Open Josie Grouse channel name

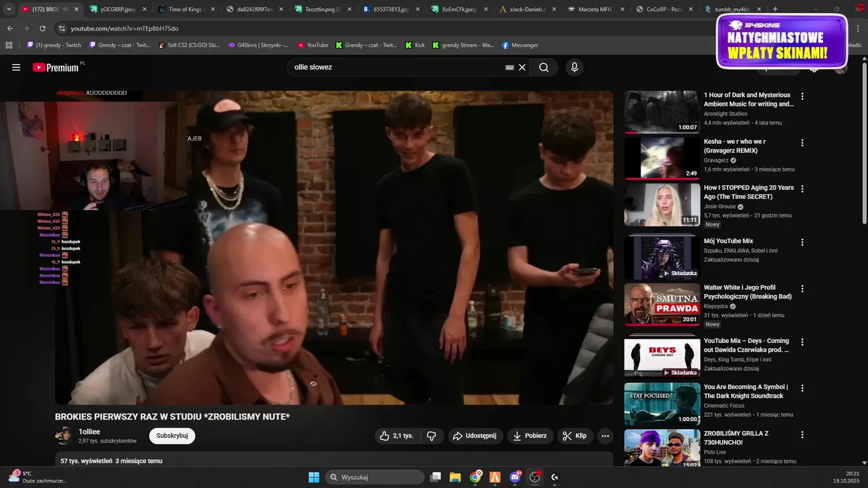pos(719,206)
